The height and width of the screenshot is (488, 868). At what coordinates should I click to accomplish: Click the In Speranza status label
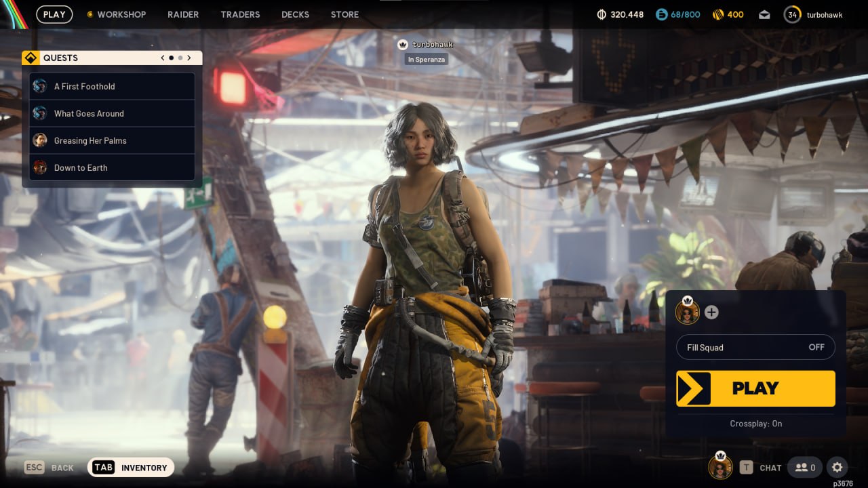point(427,60)
